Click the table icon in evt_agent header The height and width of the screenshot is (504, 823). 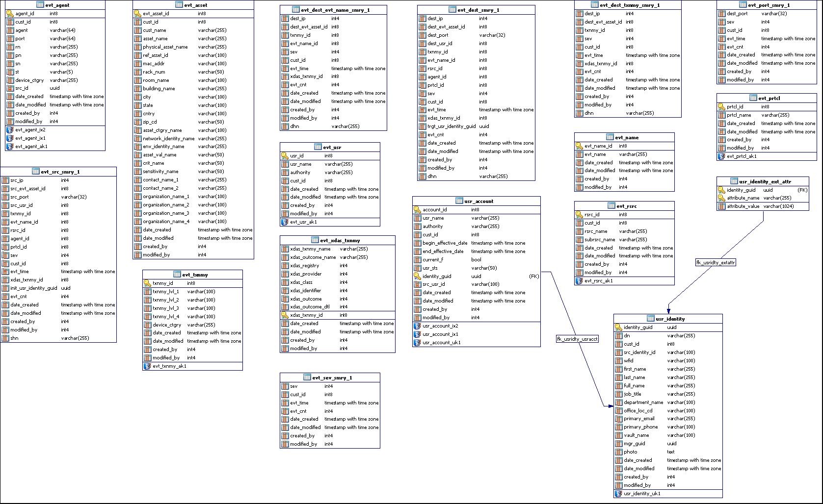[x=40, y=5]
